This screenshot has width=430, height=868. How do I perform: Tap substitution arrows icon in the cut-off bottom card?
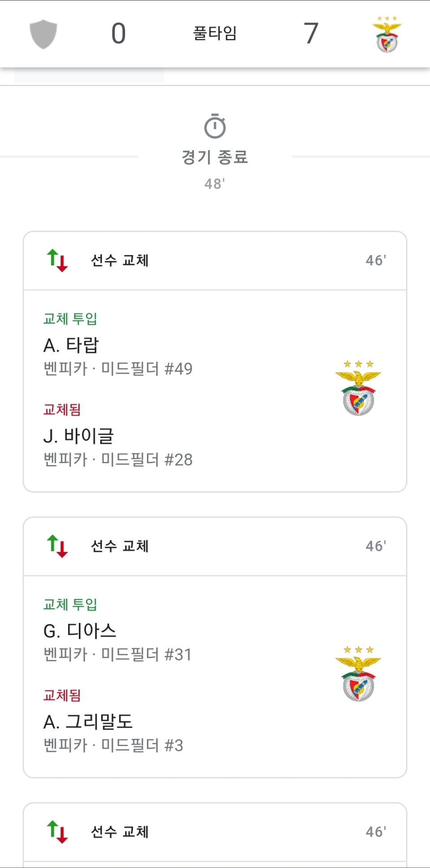point(57,832)
